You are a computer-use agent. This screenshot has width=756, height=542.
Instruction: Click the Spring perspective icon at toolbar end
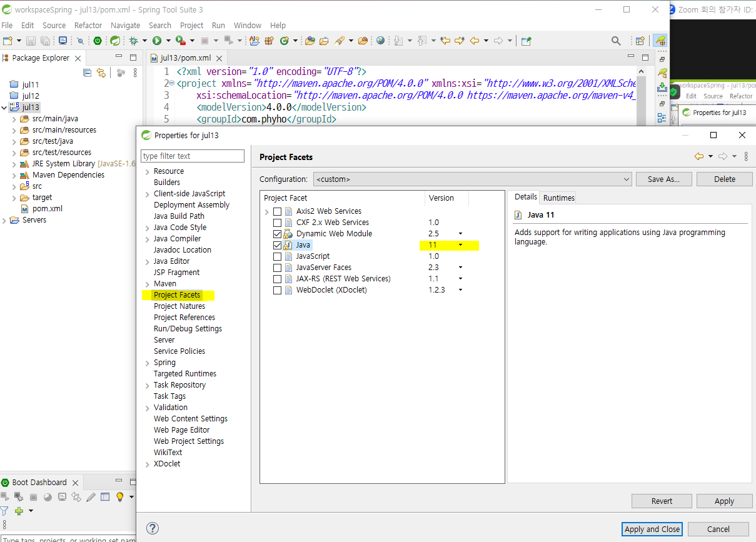tap(660, 41)
